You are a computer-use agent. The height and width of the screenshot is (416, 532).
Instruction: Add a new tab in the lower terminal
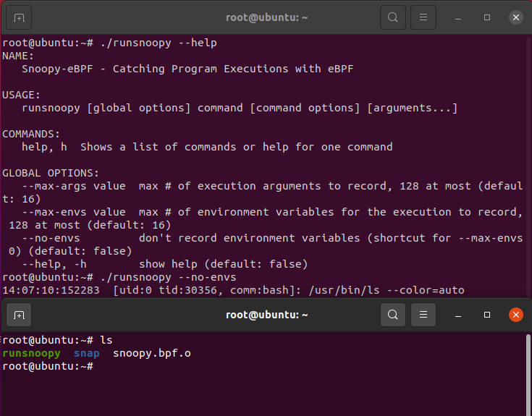pos(19,315)
